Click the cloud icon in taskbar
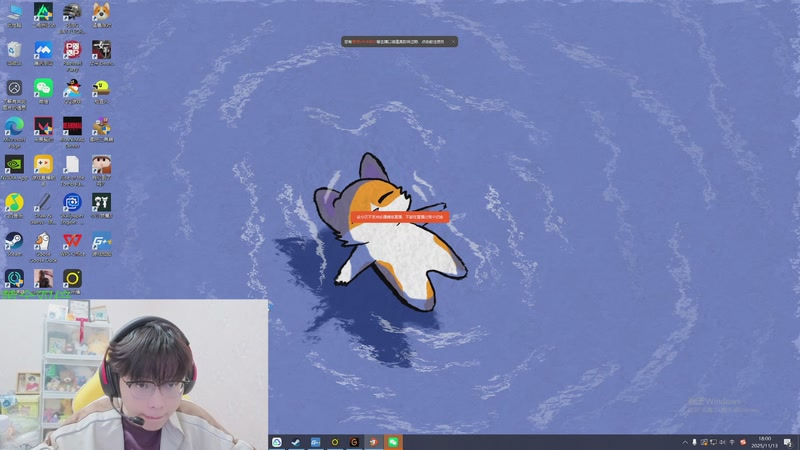The image size is (800, 450). pos(277,442)
